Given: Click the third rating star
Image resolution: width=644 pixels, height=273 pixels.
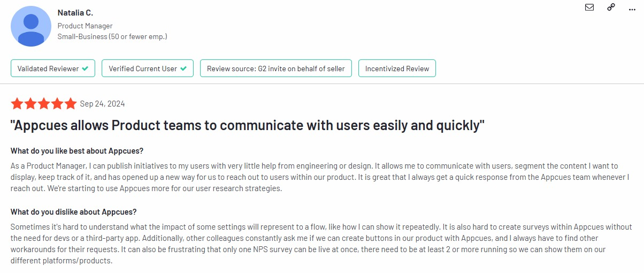Looking at the screenshot, I should coord(44,104).
